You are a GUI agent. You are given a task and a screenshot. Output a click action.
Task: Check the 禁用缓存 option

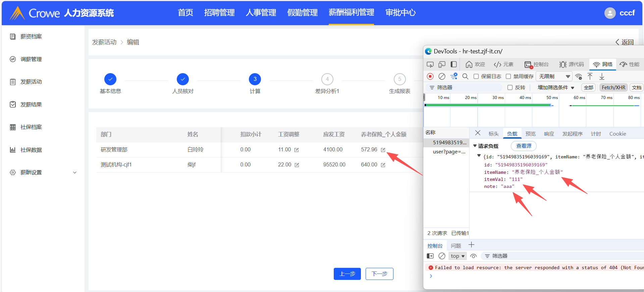click(508, 77)
